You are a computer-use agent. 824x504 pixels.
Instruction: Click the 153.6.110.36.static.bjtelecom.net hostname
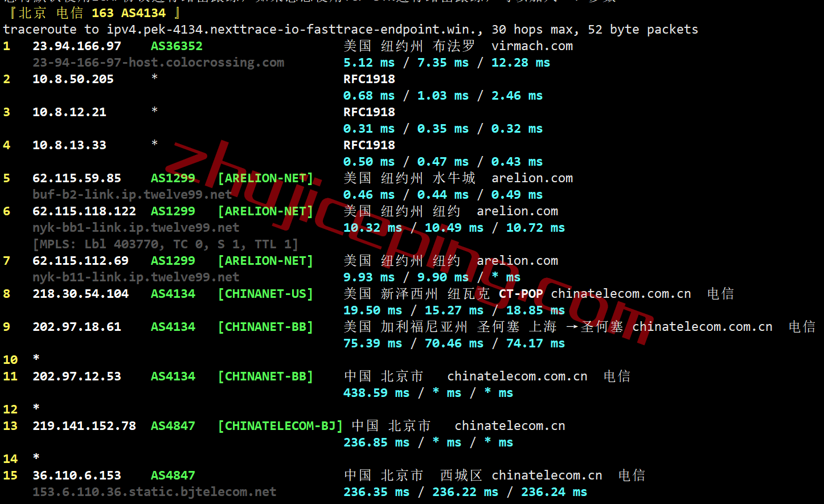(x=154, y=492)
